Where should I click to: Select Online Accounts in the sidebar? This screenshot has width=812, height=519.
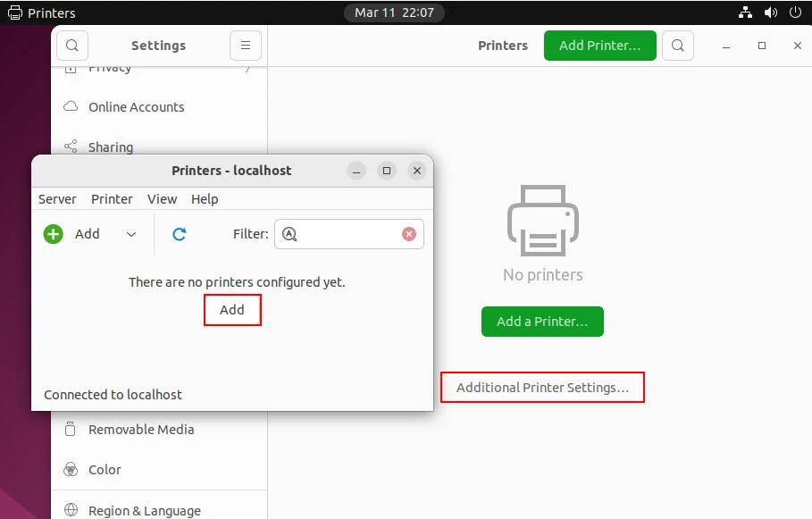coord(136,107)
